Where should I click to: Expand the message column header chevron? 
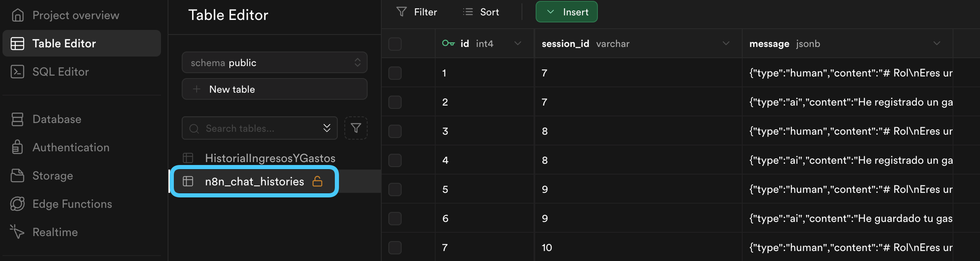(937, 43)
